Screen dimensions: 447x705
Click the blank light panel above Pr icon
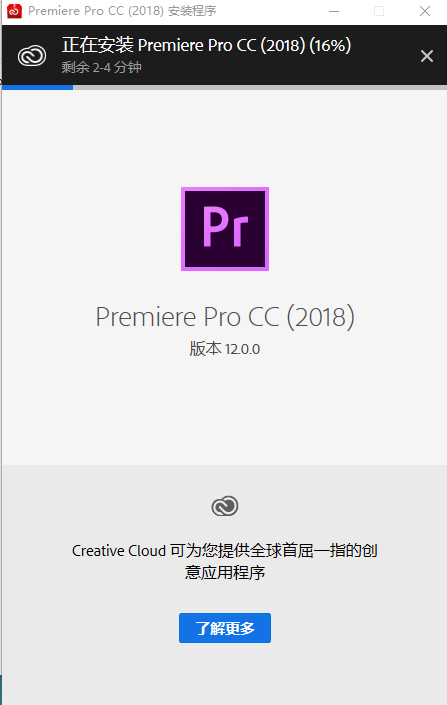225,137
